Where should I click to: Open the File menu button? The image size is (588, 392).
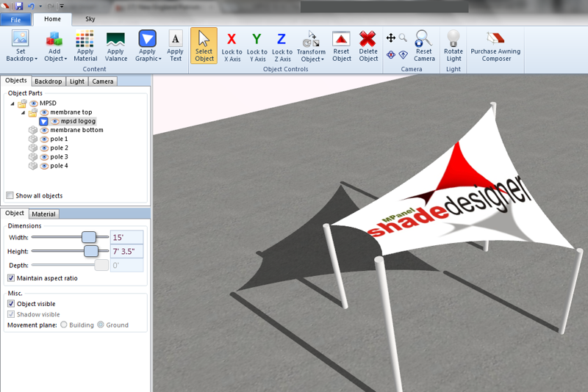click(x=16, y=20)
